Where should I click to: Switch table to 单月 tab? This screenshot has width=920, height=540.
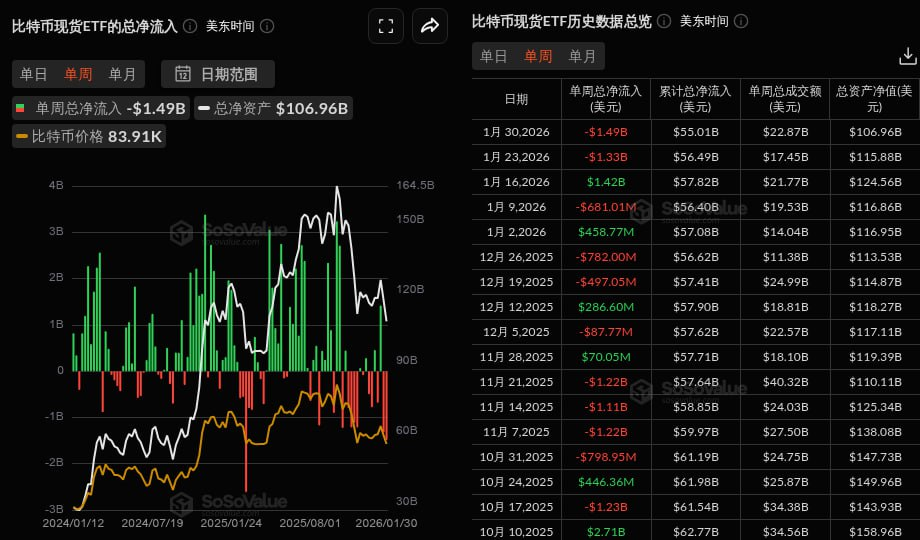click(x=582, y=56)
